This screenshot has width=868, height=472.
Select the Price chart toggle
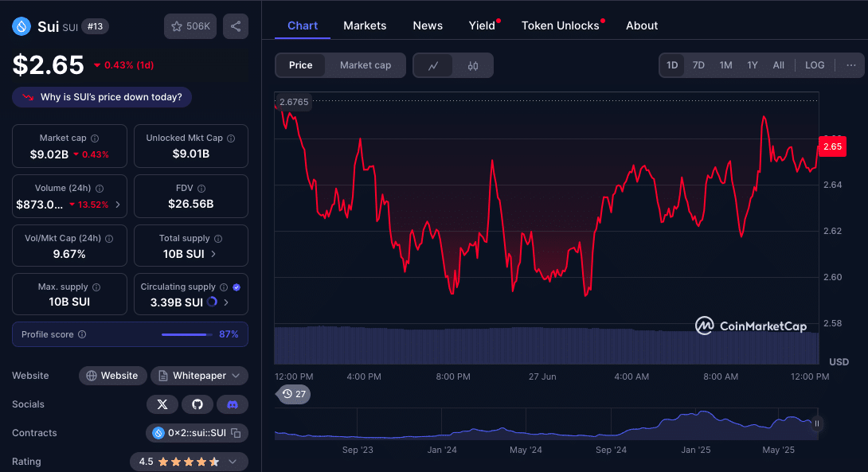[300, 65]
